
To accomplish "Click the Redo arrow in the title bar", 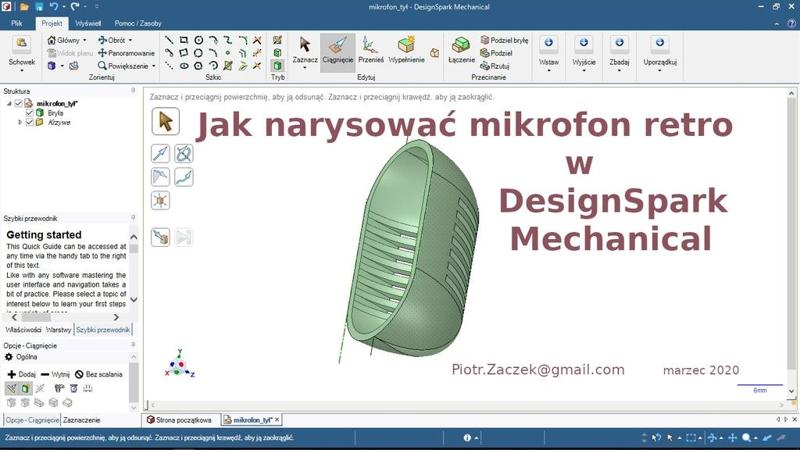I will 74,7.
